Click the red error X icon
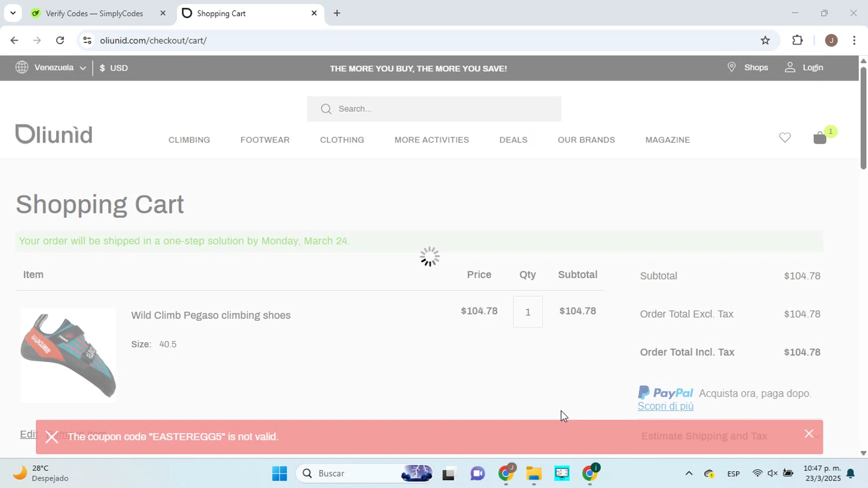 (52, 437)
